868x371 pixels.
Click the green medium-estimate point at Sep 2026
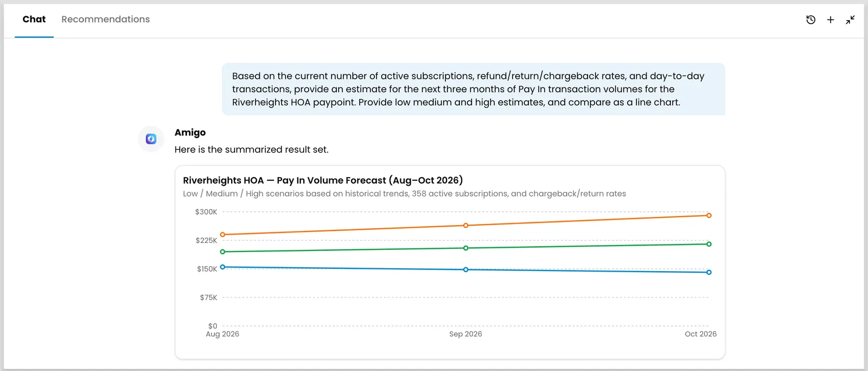465,248
